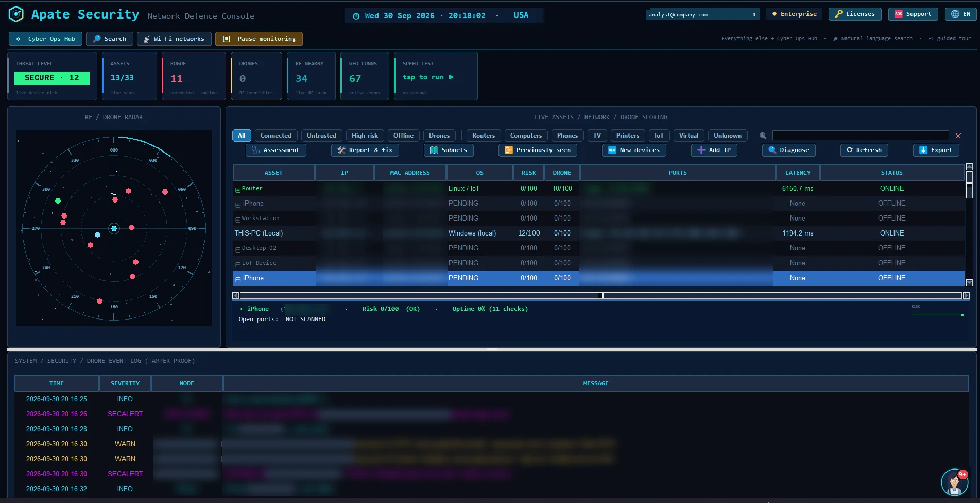The image size is (980, 503).
Task: Expand the Workstation row
Action: click(x=238, y=220)
